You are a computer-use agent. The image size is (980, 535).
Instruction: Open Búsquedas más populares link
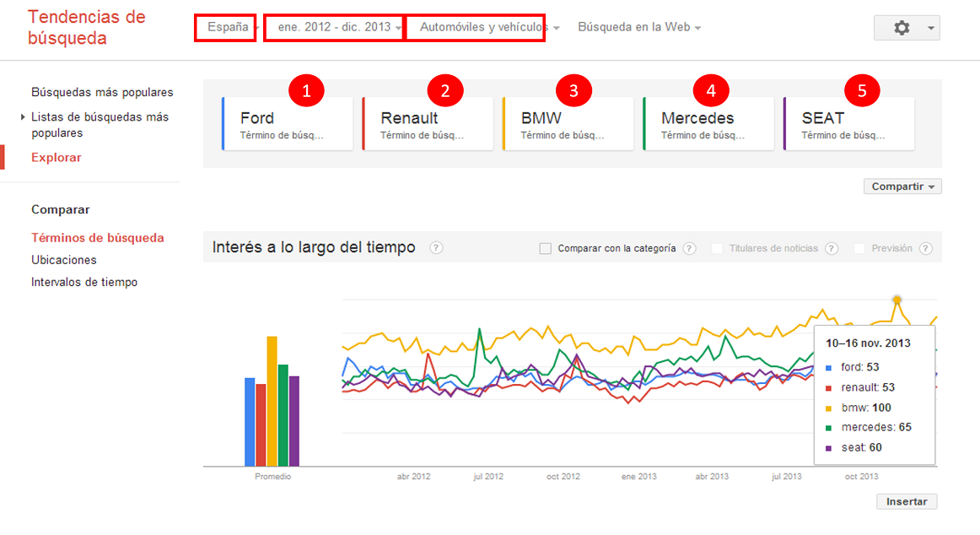102,92
